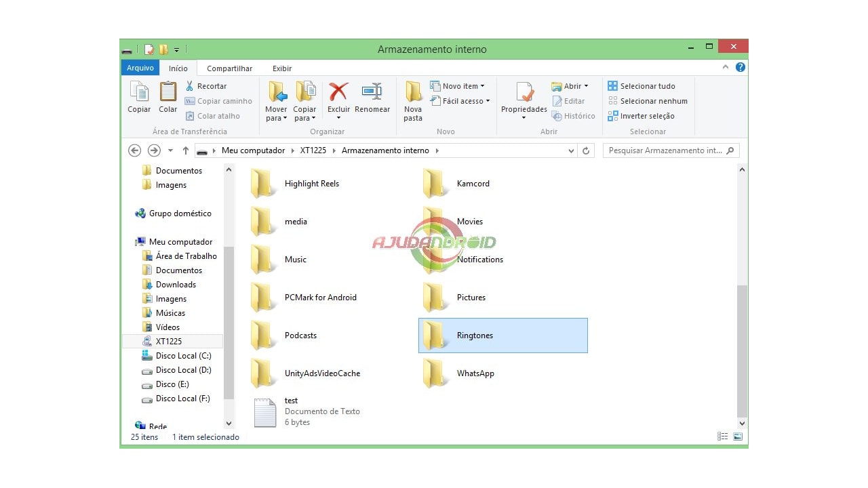The height and width of the screenshot is (488, 868).
Task: Select the Kamcord folder
Action: pyautogui.click(x=456, y=184)
